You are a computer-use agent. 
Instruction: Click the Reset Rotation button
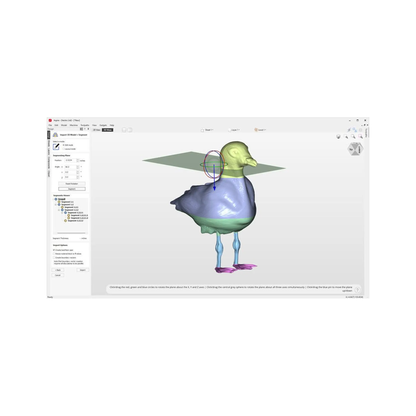point(72,184)
